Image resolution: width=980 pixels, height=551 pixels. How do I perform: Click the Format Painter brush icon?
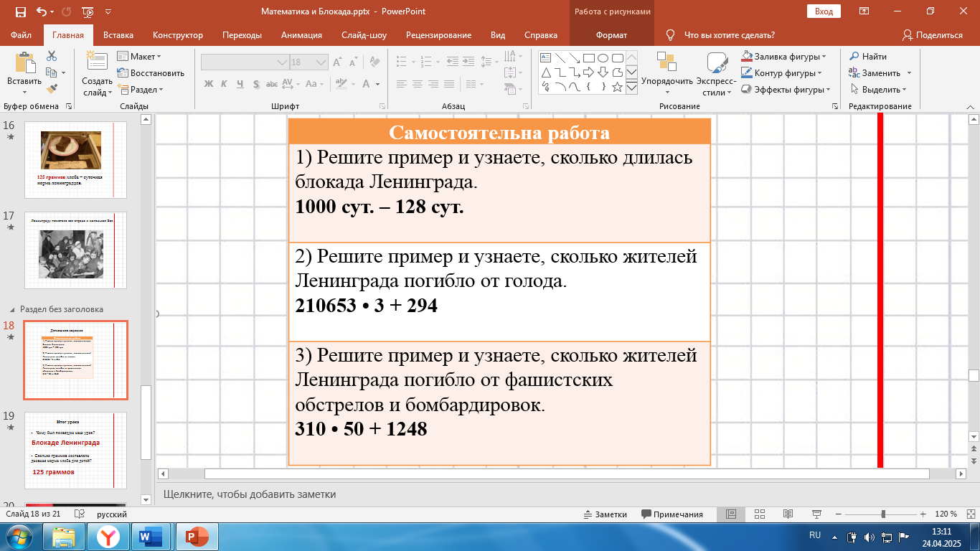click(52, 89)
